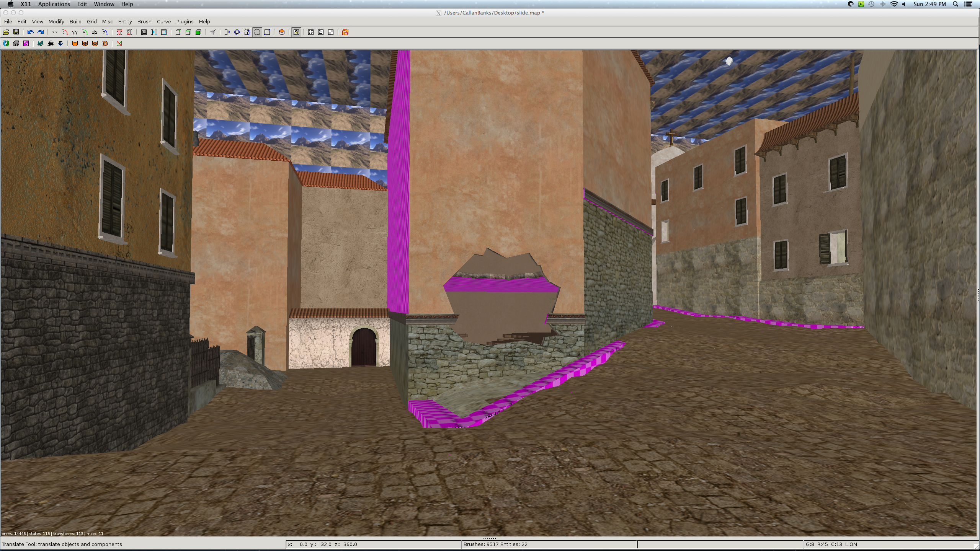
Task: Click the Undo arrow icon
Action: [30, 32]
